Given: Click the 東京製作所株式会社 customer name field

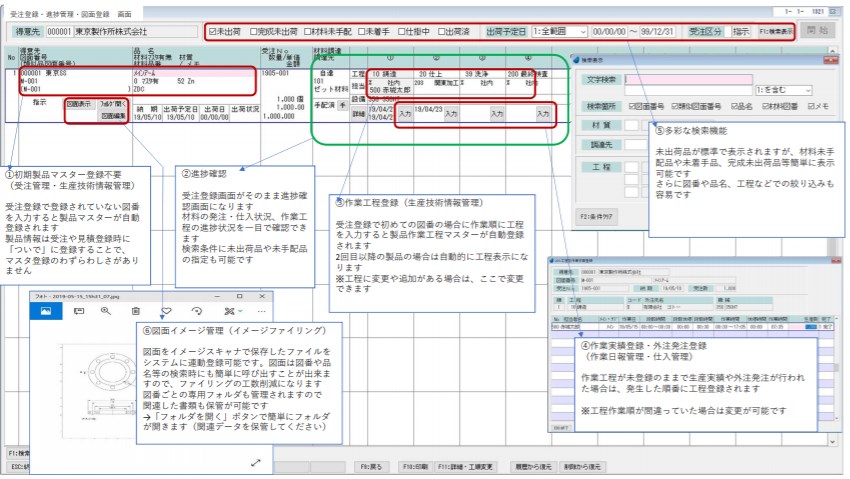Looking at the screenshot, I should pos(136,32).
